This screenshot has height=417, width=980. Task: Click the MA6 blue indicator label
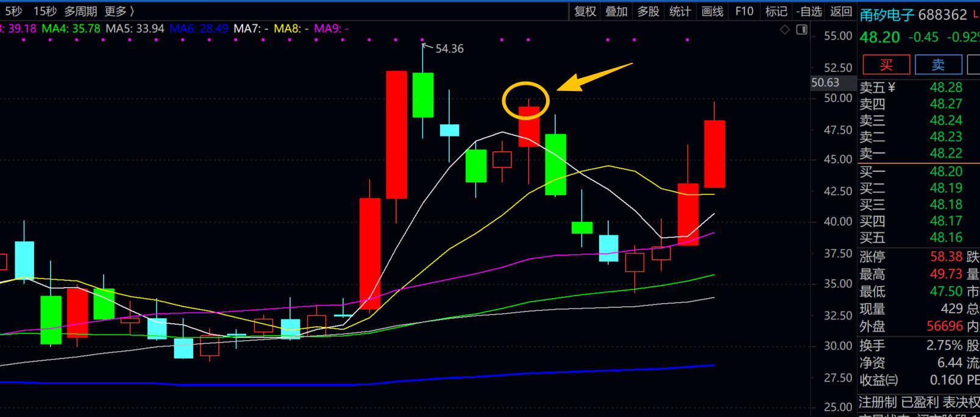point(199,29)
